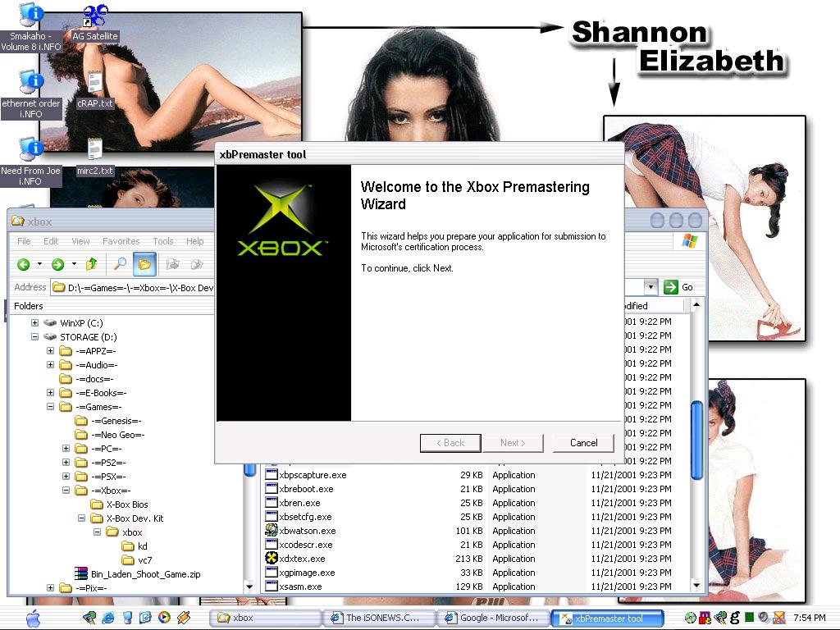
Task: Expand the -=APPZ=- folder node
Action: [50, 351]
